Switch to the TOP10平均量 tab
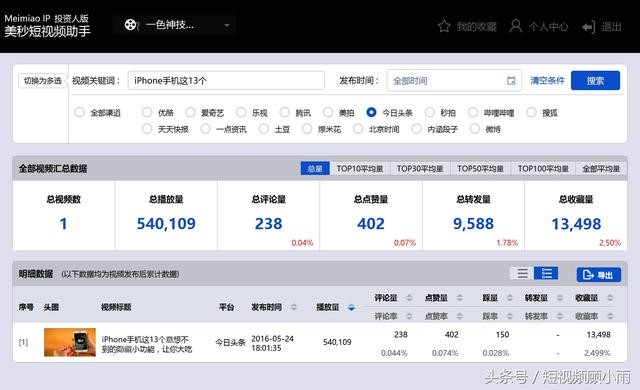The height and width of the screenshot is (390, 640). [360, 168]
